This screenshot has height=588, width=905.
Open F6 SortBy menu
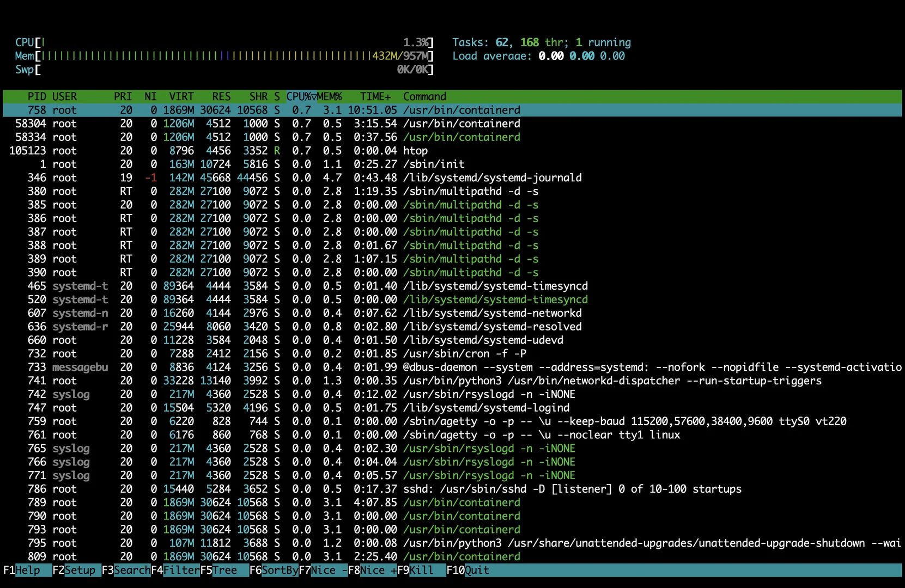coord(274,570)
